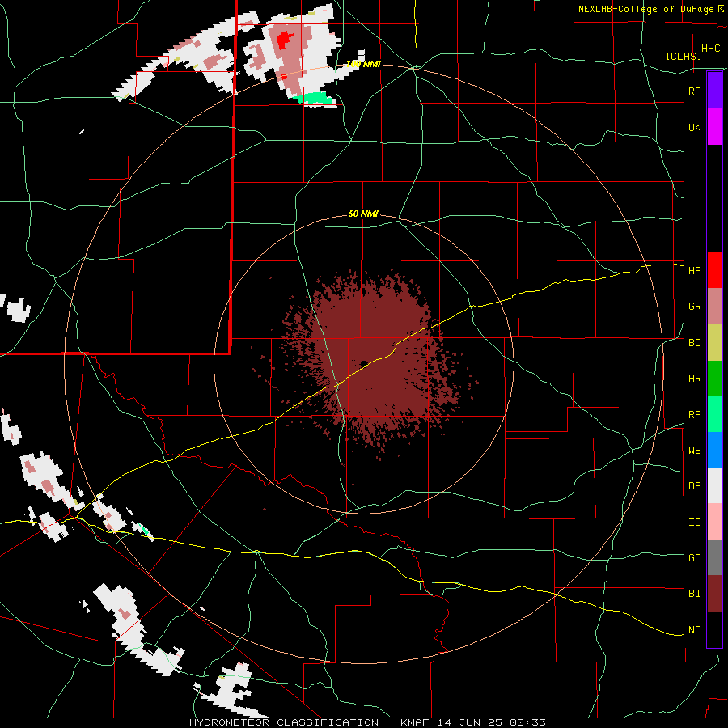
Task: Click the green rain patch below northern storm
Action: tap(315, 98)
